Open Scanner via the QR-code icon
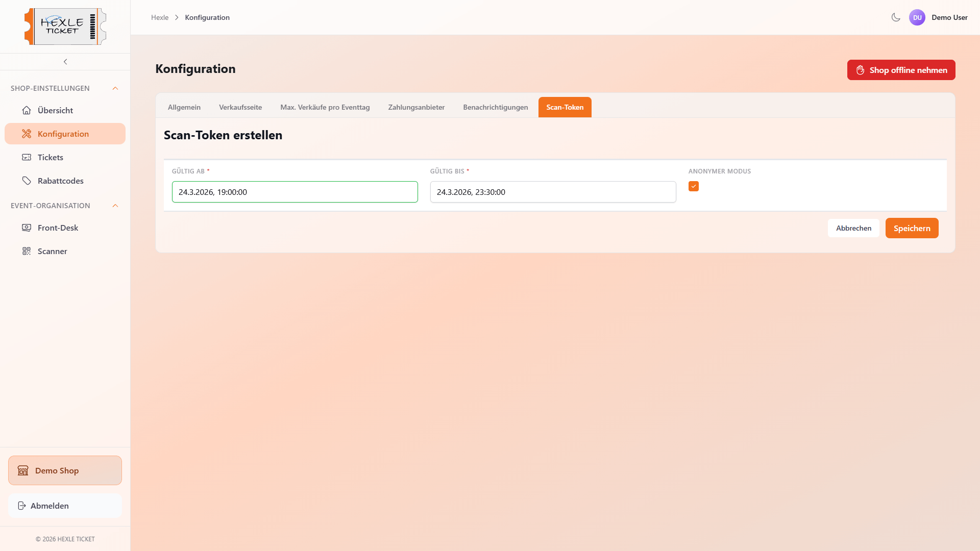Viewport: 980px width, 551px height. pyautogui.click(x=26, y=251)
